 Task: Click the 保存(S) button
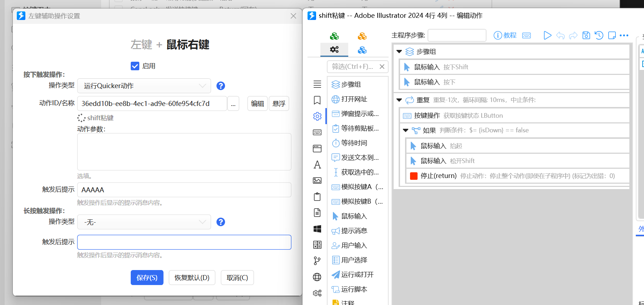(x=147, y=278)
